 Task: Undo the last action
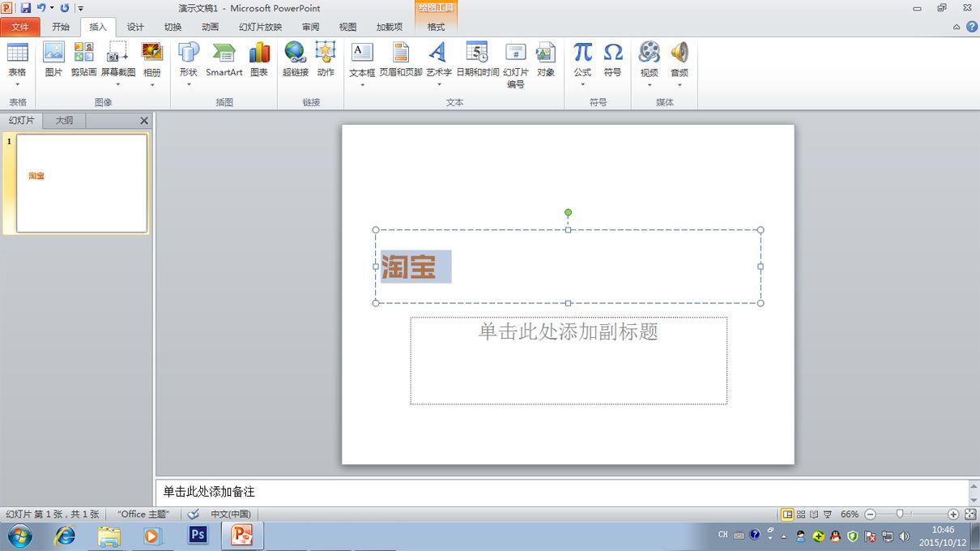40,8
